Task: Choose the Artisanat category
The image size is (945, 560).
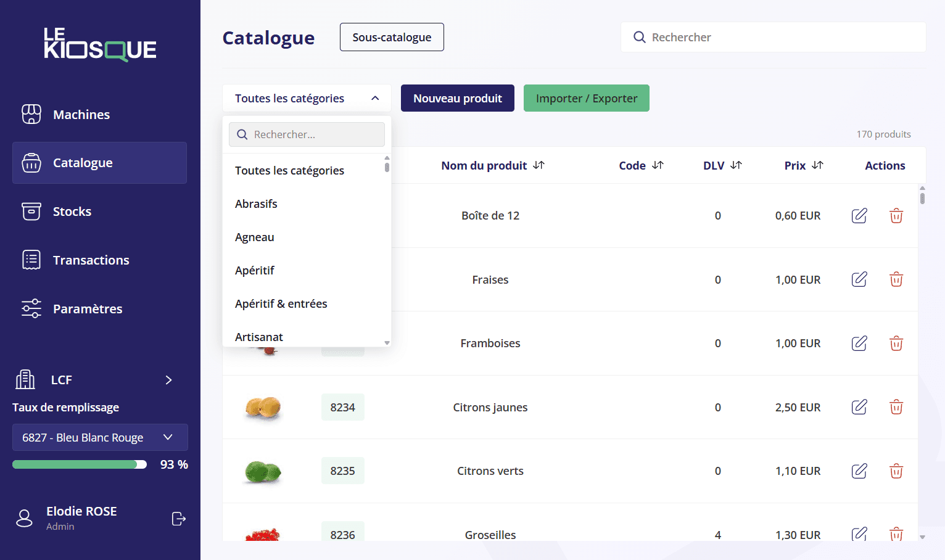Action: (303, 336)
